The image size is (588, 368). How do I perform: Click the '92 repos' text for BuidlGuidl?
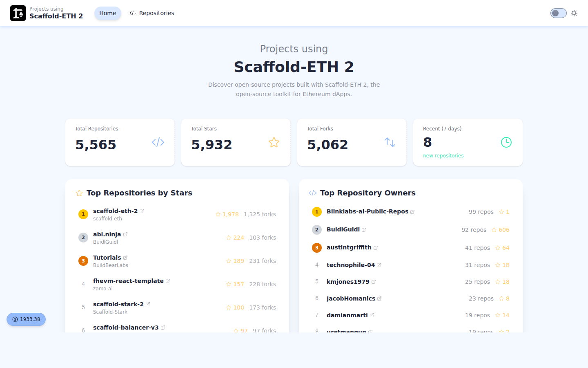coord(474,230)
